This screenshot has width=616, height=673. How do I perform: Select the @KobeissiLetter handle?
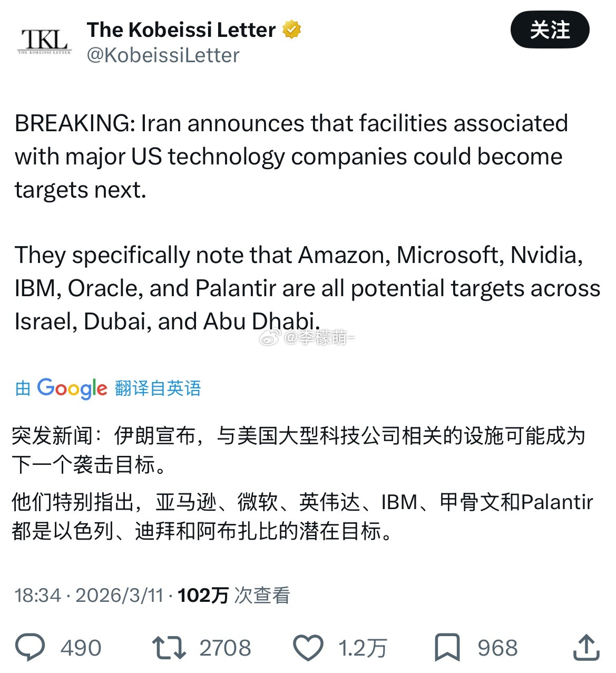tap(163, 54)
